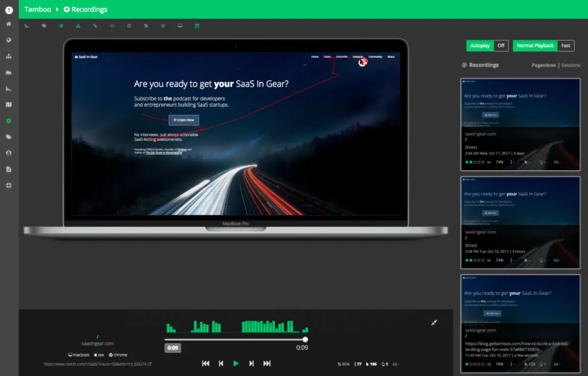Skip to the first recording with rewind button

tap(206, 363)
